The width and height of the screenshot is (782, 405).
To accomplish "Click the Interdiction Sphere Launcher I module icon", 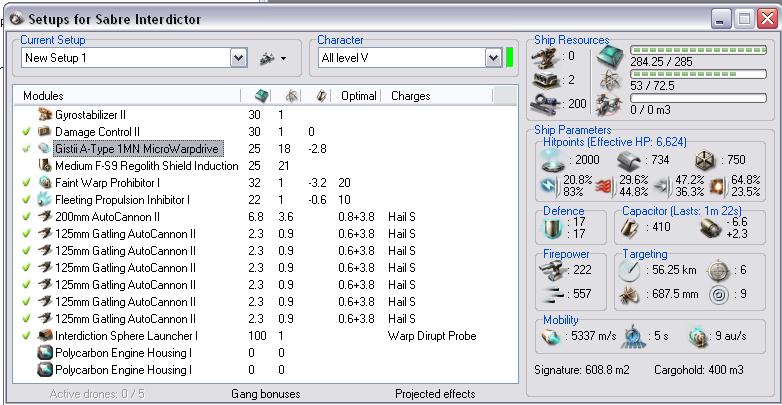I will (x=44, y=335).
